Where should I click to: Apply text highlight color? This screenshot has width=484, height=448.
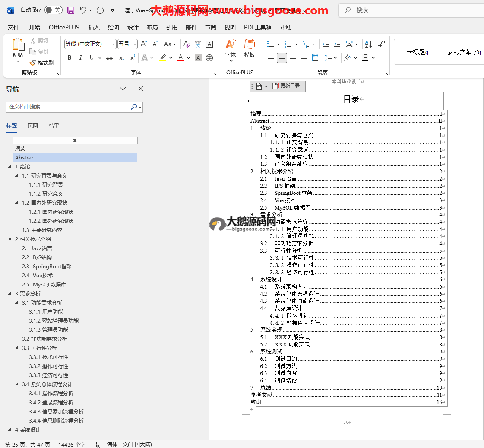click(163, 58)
